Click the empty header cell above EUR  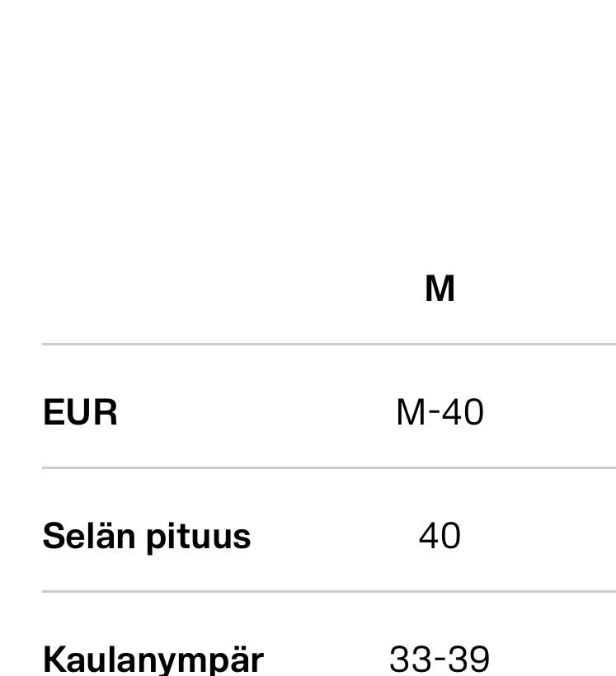tap(165, 289)
